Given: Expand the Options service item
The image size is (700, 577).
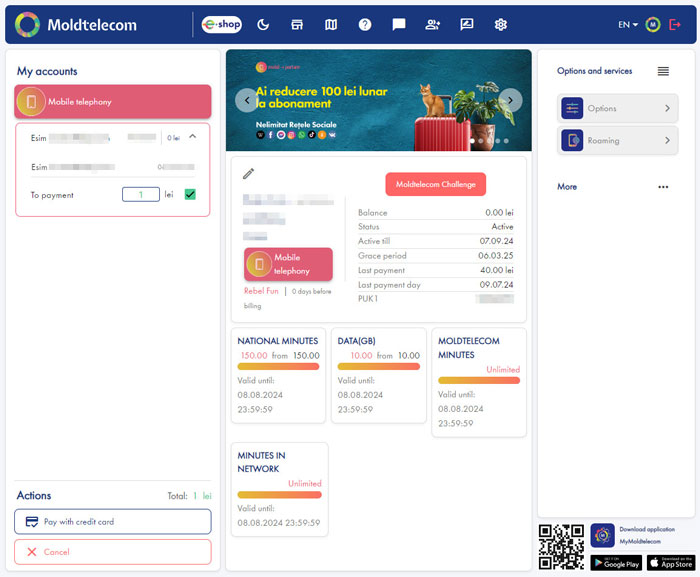Looking at the screenshot, I should [x=618, y=108].
